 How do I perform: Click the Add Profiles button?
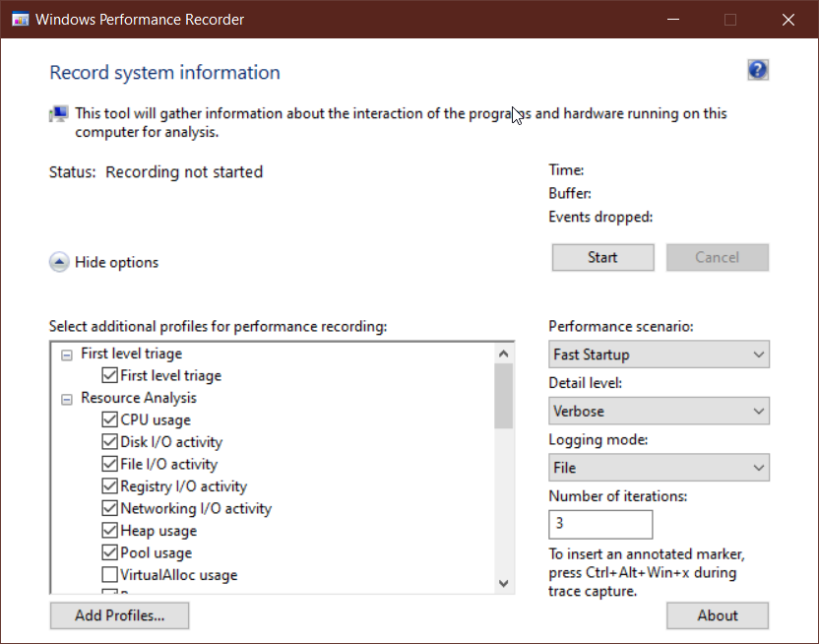tap(120, 615)
